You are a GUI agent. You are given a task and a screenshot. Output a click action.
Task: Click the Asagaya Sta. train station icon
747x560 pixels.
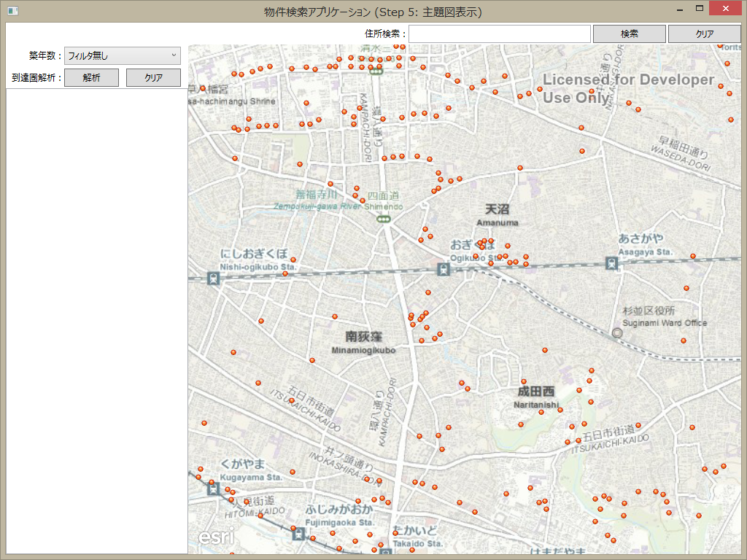(x=612, y=262)
